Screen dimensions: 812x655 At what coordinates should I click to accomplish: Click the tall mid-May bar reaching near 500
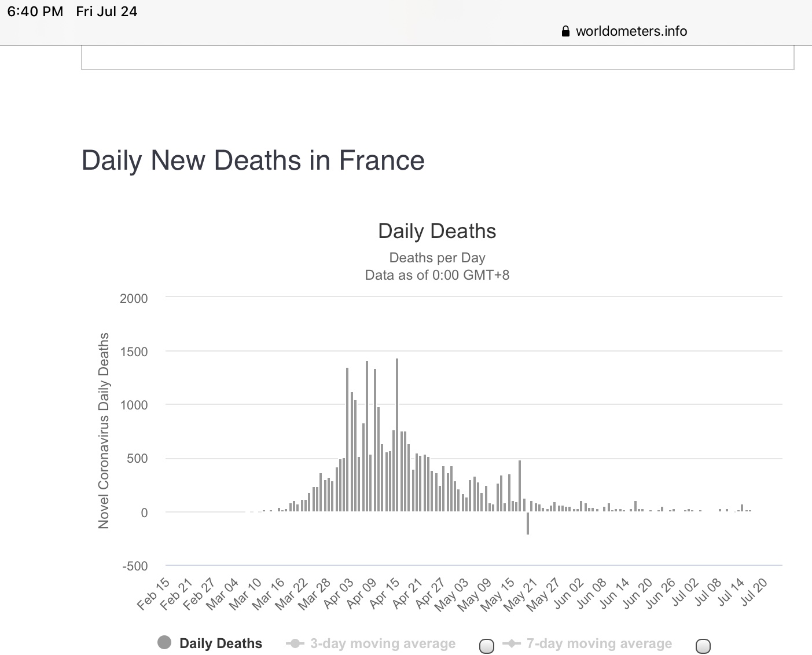[x=520, y=485]
